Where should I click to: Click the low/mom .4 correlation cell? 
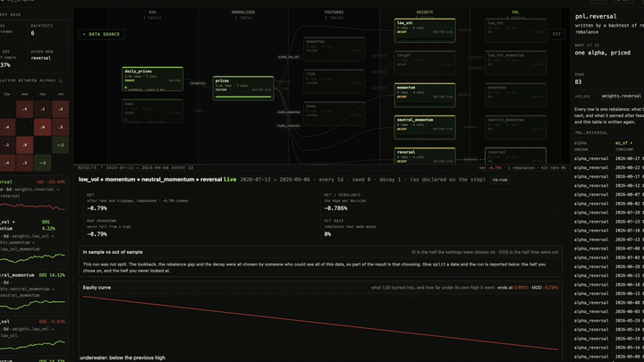point(25,109)
